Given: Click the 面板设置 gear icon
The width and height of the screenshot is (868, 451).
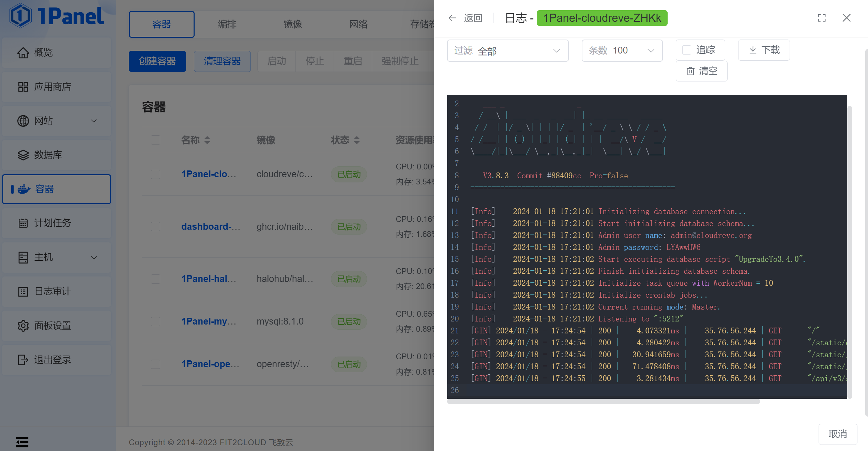Looking at the screenshot, I should tap(23, 326).
